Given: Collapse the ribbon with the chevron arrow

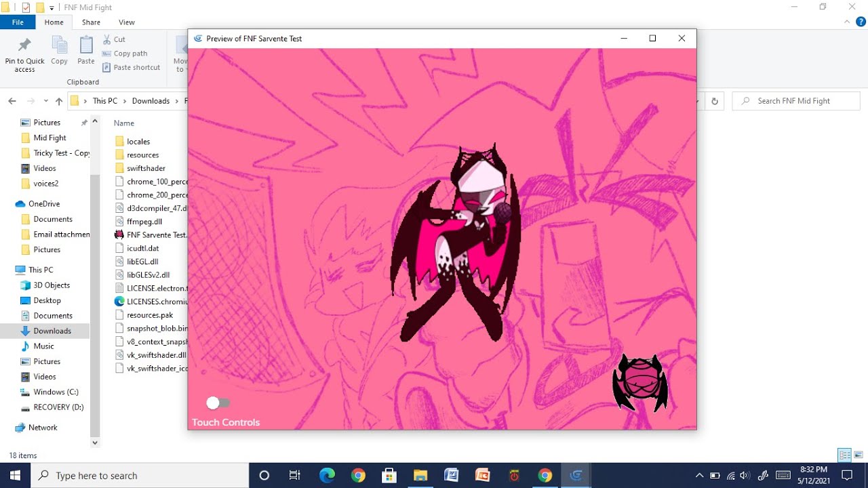Looking at the screenshot, I should pyautogui.click(x=846, y=22).
